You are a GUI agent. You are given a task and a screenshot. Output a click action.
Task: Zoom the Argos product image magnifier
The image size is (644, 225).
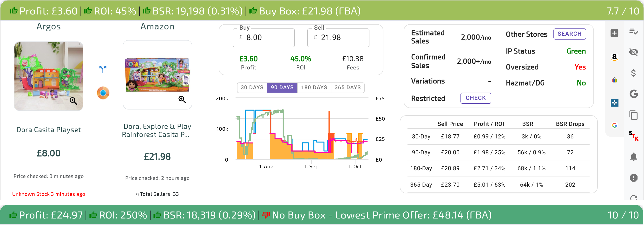[x=73, y=101]
